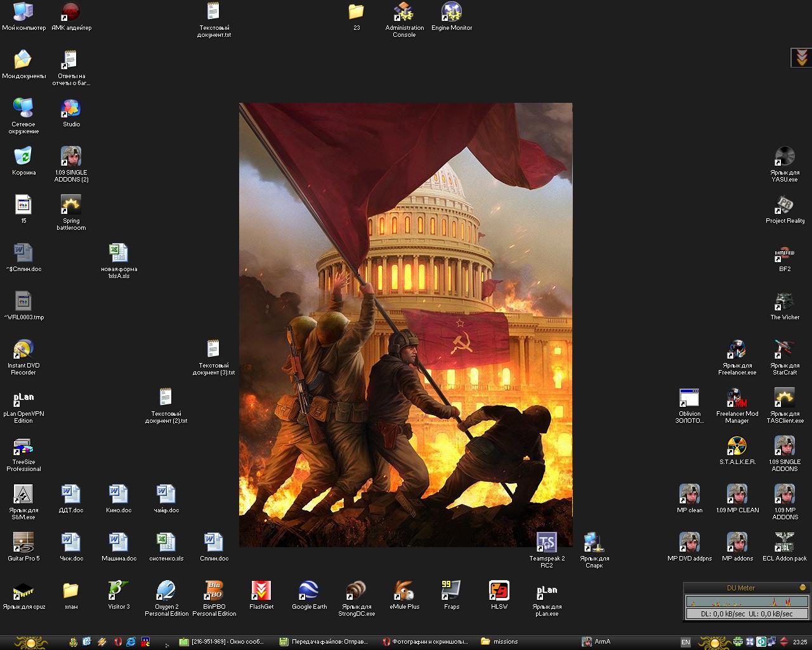Open новая форма 1xlsA.xls spreadsheet
Viewport: 812px width, 650px height.
pos(119,262)
